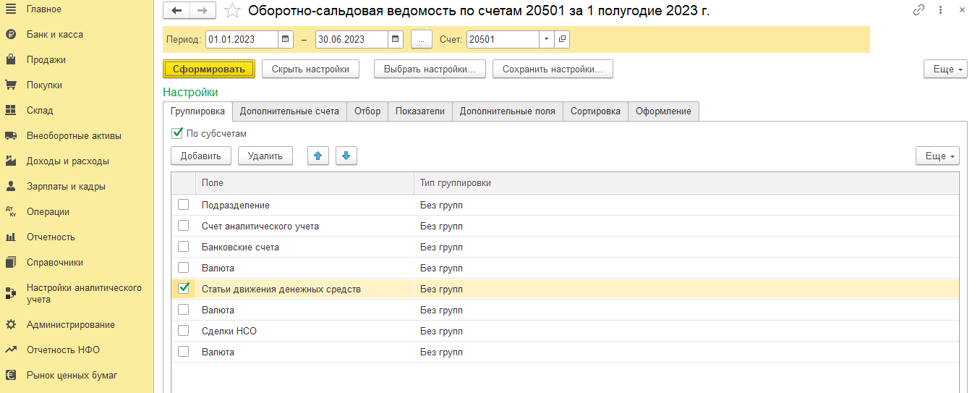
Task: Expand the Счет account dropdown list
Action: pyautogui.click(x=546, y=39)
